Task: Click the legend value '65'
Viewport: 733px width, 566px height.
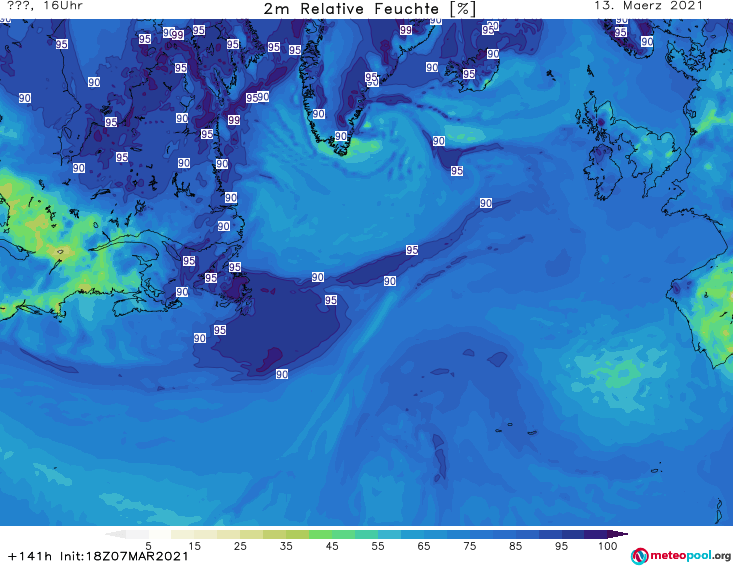Action: tap(424, 546)
